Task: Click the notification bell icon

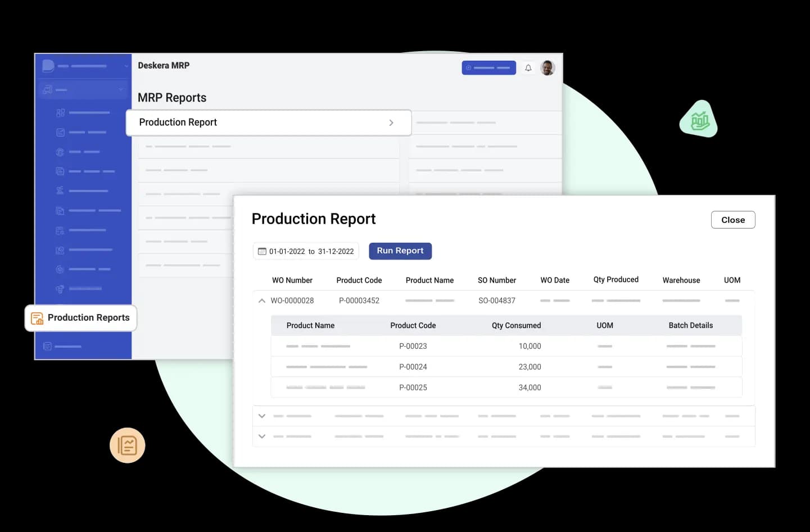Action: coord(528,68)
